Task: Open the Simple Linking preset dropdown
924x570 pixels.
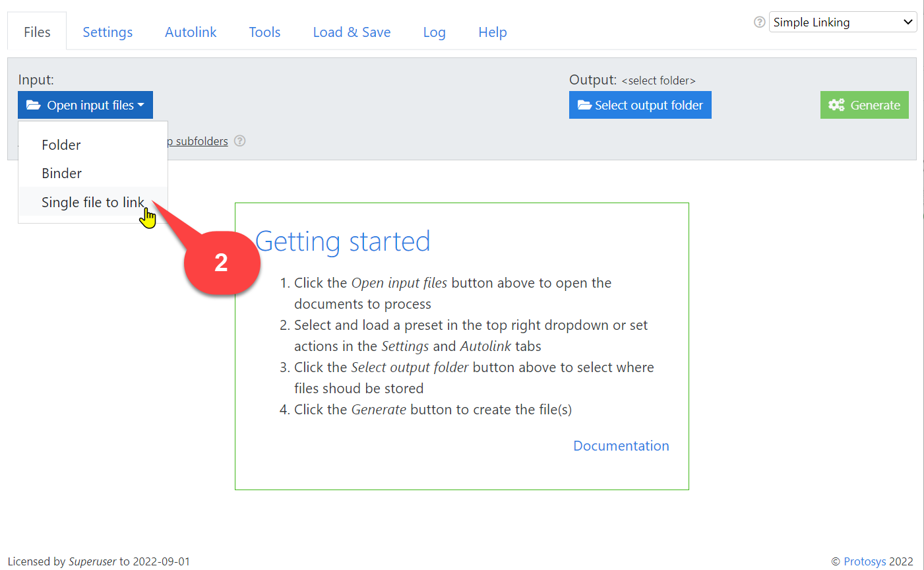Action: coord(842,22)
